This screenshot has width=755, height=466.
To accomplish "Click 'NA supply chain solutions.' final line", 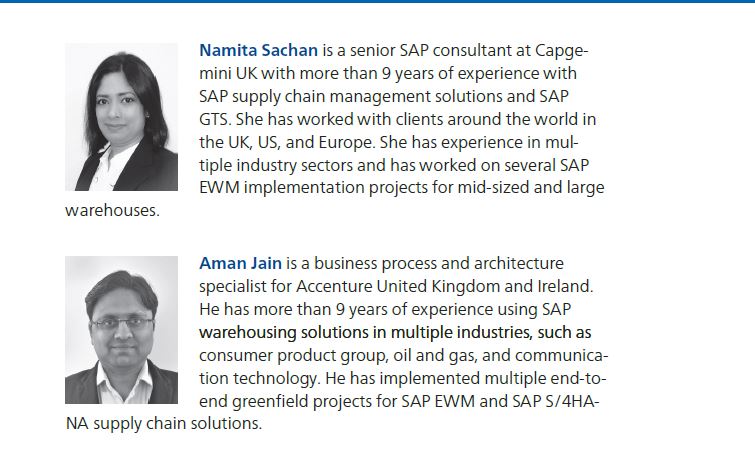I will 164,424.
